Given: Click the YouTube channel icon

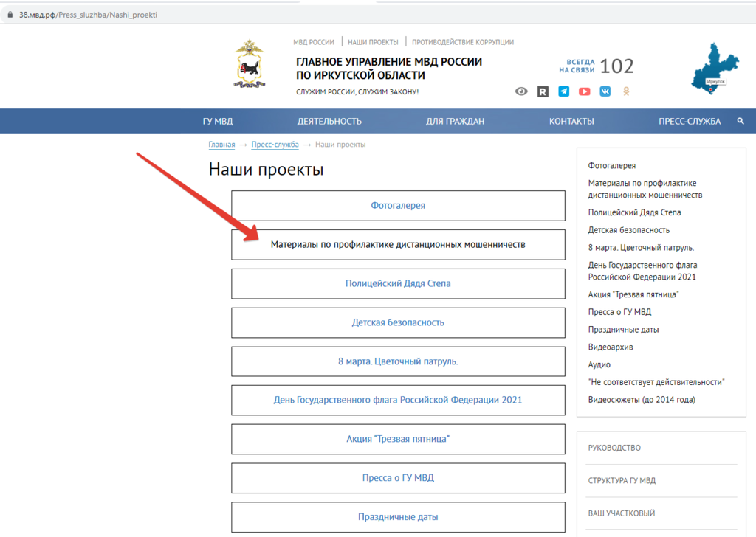Looking at the screenshot, I should click(584, 91).
